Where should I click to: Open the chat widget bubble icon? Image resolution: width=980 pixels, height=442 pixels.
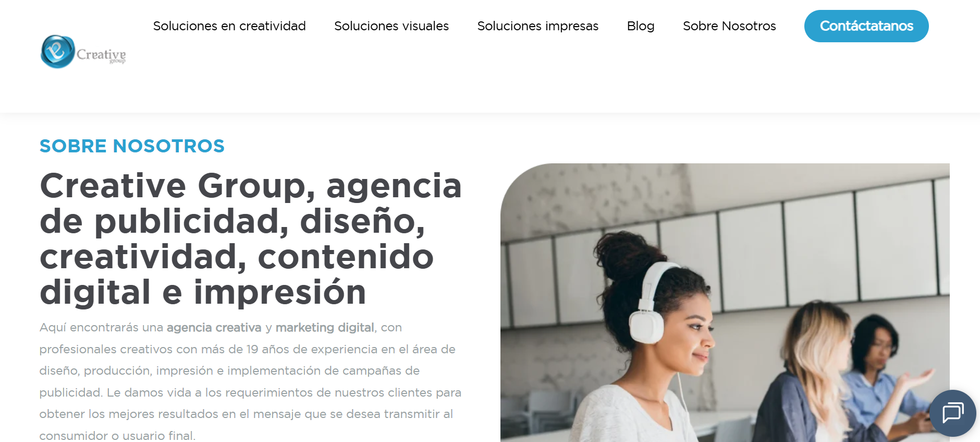(x=953, y=413)
